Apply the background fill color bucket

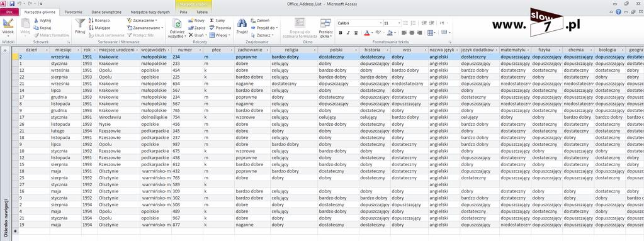tap(390, 33)
